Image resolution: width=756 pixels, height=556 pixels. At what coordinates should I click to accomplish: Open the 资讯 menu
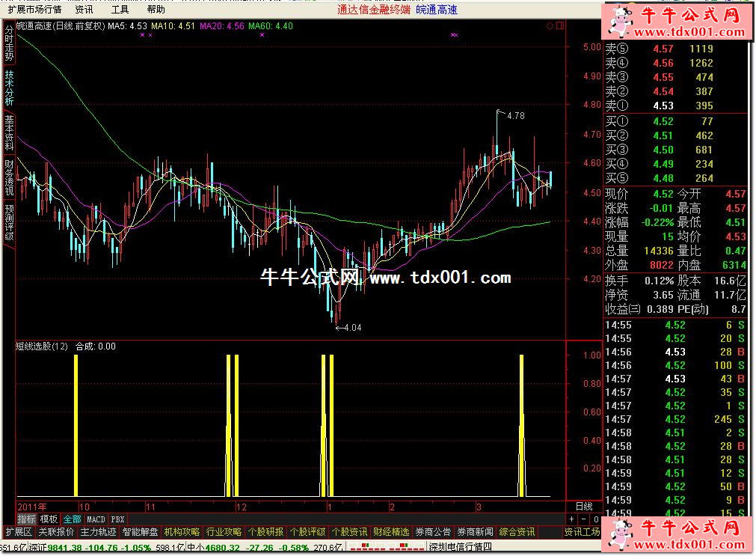tap(84, 10)
